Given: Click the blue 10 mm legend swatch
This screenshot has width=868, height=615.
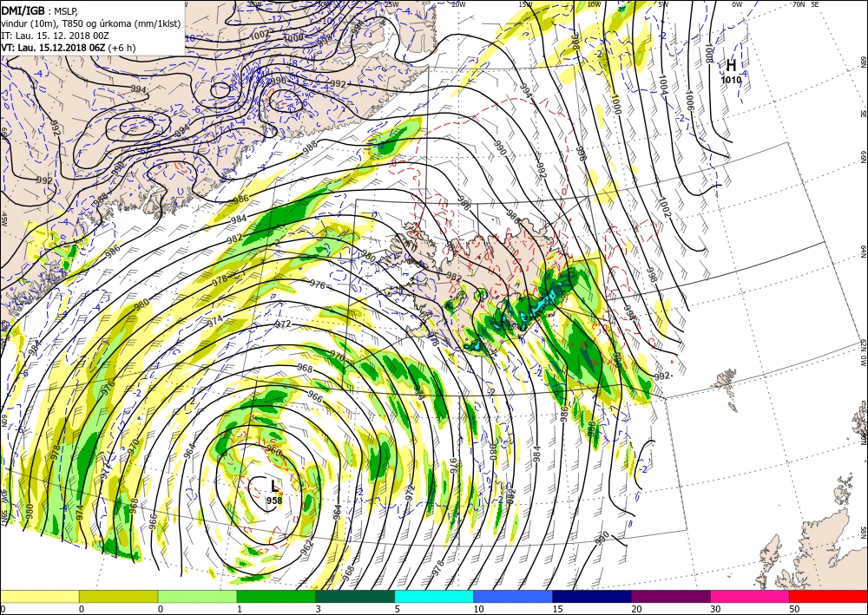Looking at the screenshot, I should pos(513,596).
